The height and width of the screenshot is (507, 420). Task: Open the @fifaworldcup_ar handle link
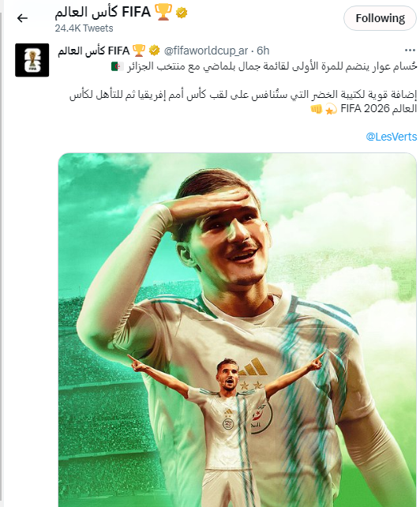click(206, 51)
